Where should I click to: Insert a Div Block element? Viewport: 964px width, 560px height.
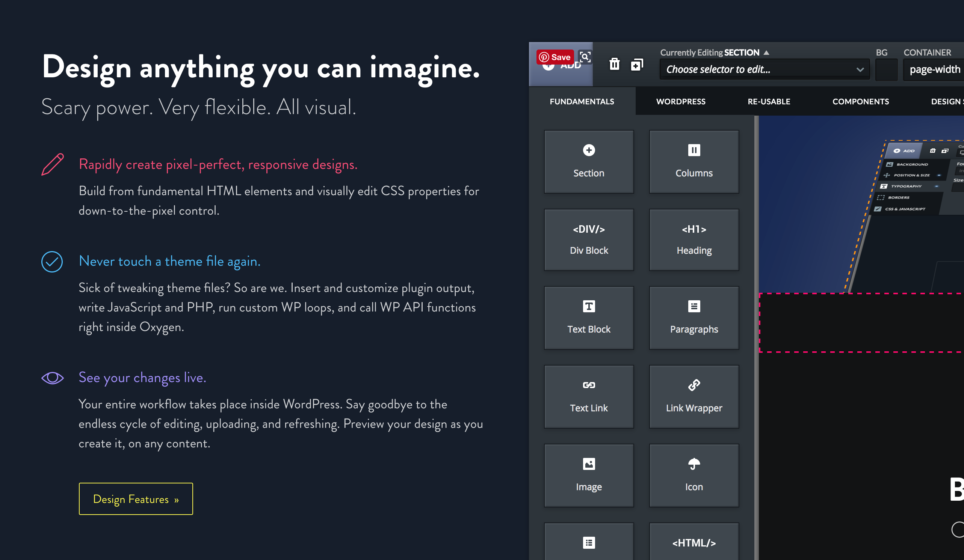pos(589,240)
